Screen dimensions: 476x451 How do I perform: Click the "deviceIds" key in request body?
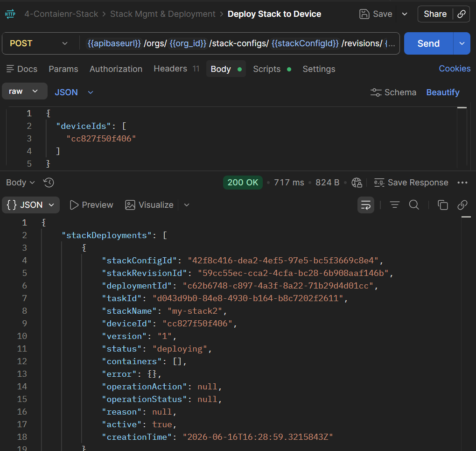tap(83, 127)
